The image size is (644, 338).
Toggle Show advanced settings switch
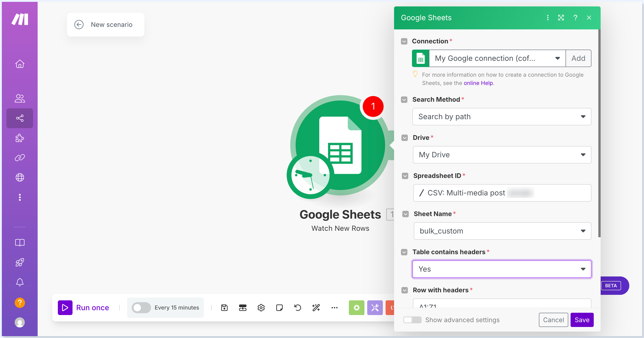pyautogui.click(x=412, y=320)
